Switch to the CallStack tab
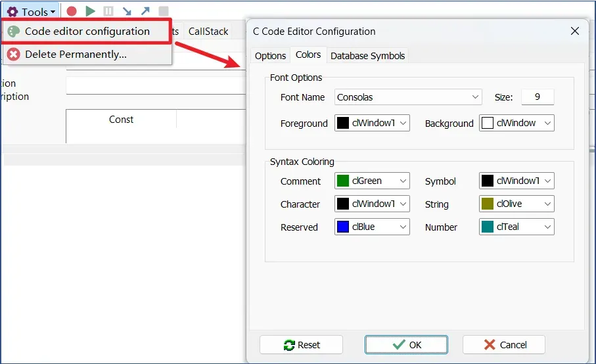 point(208,31)
